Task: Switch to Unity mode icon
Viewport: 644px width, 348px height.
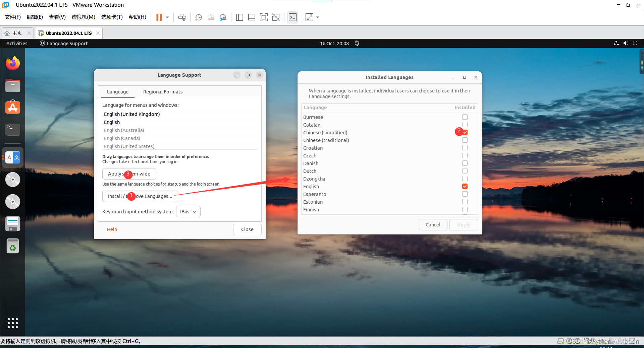Action: point(276,17)
